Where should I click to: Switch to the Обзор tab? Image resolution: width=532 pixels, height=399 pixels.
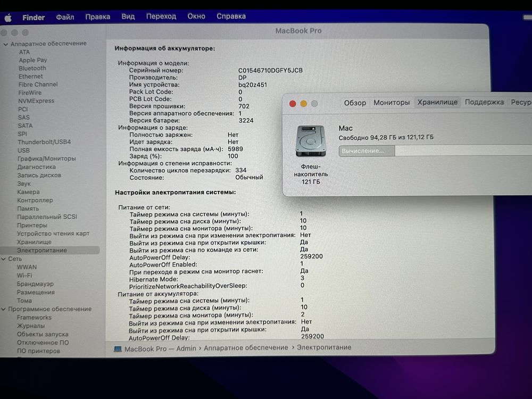tap(355, 103)
